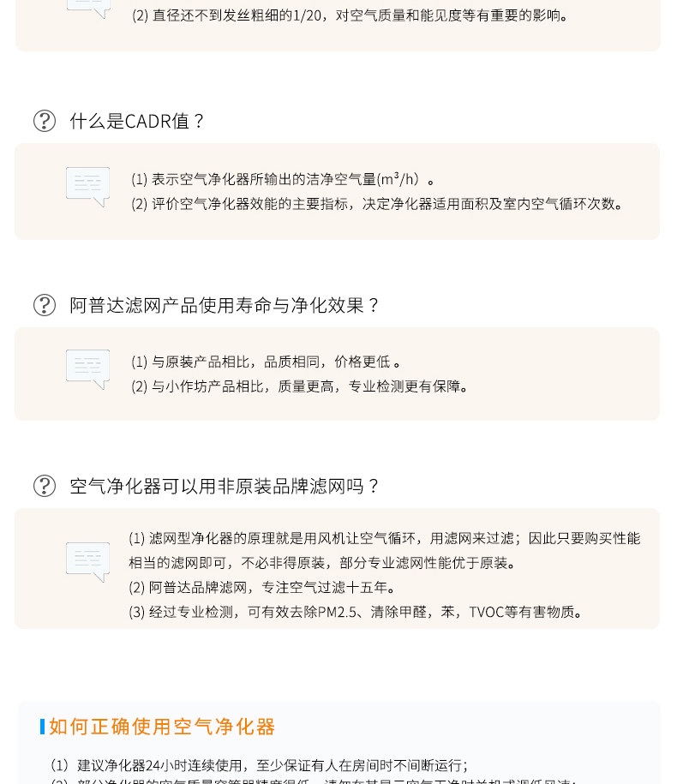This screenshot has height=784, width=677.
Task: Click the speech bubble icon in the CADR answer
Action: (x=87, y=187)
